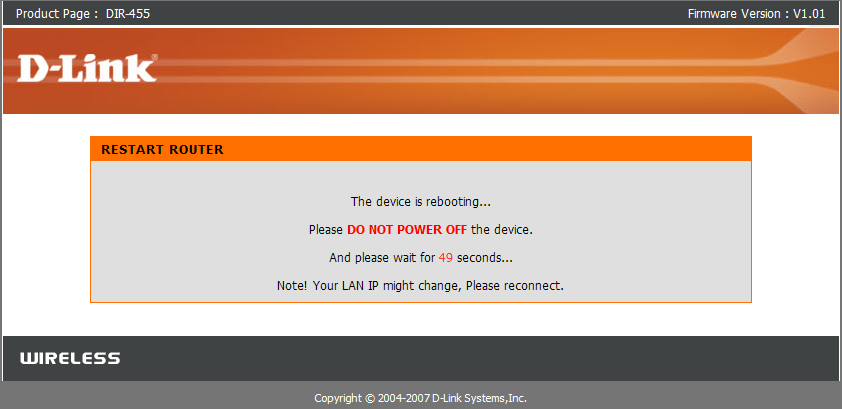
Task: Click the 2004-2007 year range in the footer
Action: pyautogui.click(x=404, y=399)
